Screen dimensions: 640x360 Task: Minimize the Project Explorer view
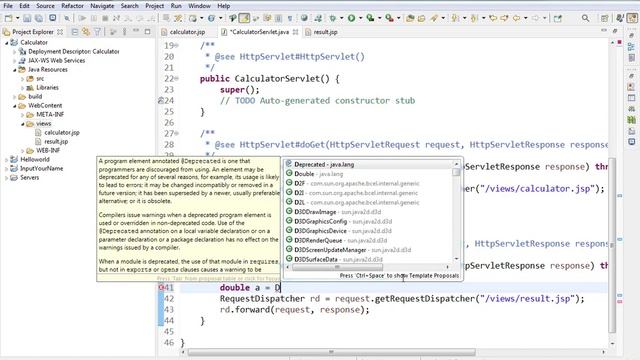136,31
